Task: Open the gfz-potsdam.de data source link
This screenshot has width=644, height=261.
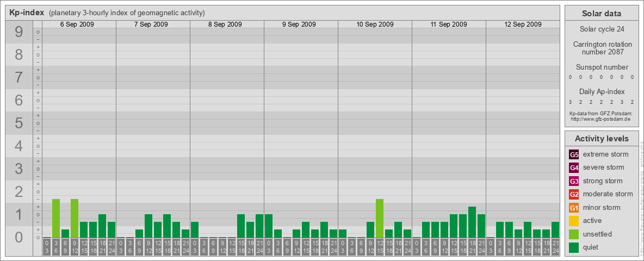Action: coord(600,119)
